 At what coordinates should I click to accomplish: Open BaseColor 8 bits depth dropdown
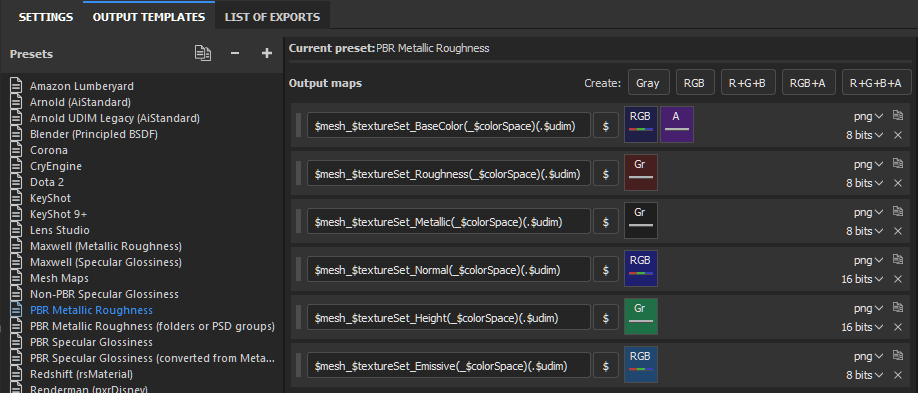pos(864,135)
